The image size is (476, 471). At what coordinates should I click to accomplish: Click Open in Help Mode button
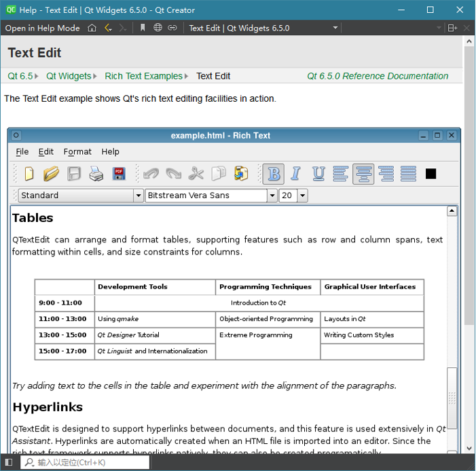(x=42, y=29)
